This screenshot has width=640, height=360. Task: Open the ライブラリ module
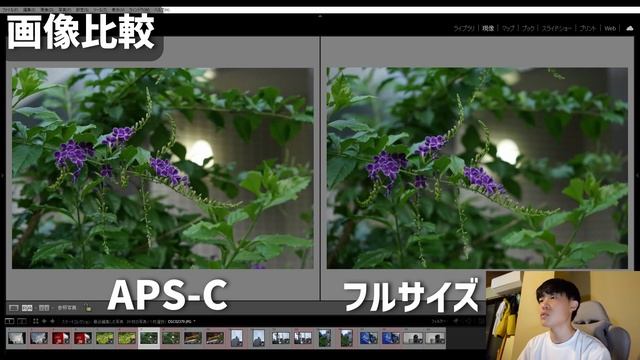(x=464, y=28)
